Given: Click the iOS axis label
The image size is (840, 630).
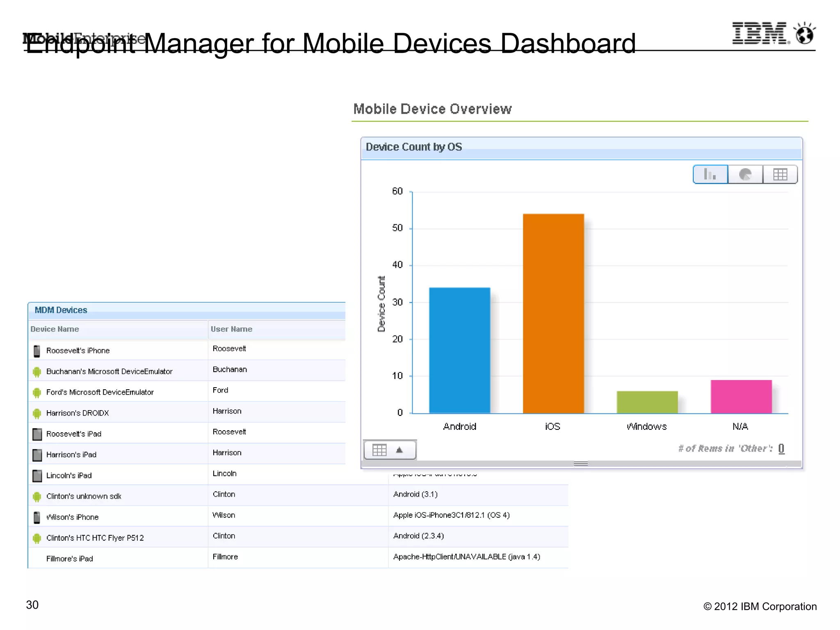Looking at the screenshot, I should [552, 427].
